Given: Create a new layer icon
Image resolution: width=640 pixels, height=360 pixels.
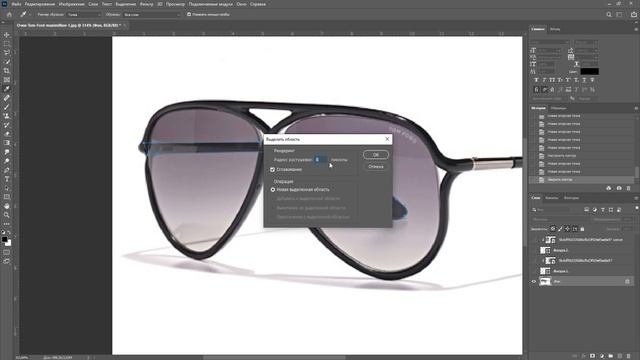Looking at the screenshot, I should click(620, 356).
